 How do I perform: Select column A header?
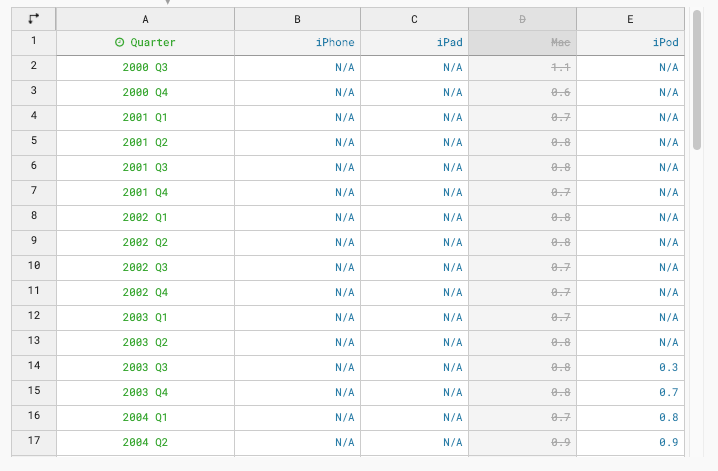145,18
